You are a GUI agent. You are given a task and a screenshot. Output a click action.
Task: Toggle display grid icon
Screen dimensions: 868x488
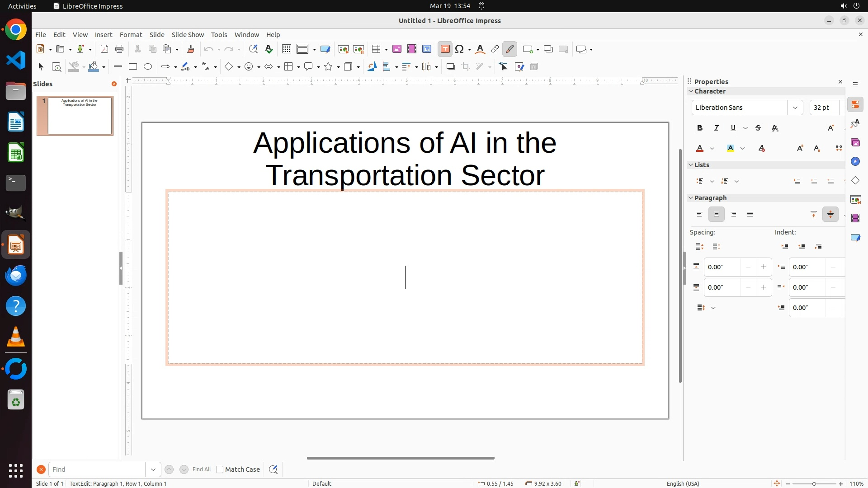[287, 49]
